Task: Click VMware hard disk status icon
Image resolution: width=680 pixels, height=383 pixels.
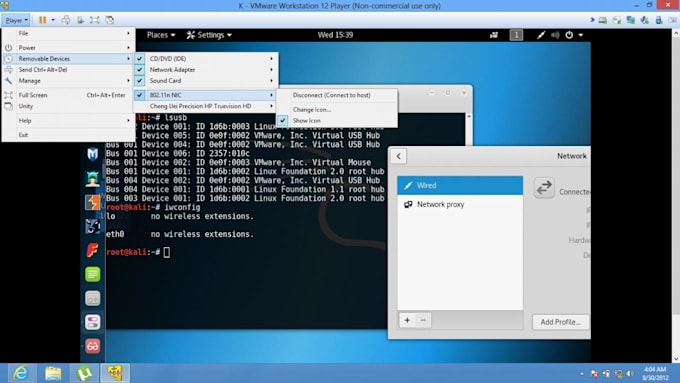Action: tap(603, 20)
